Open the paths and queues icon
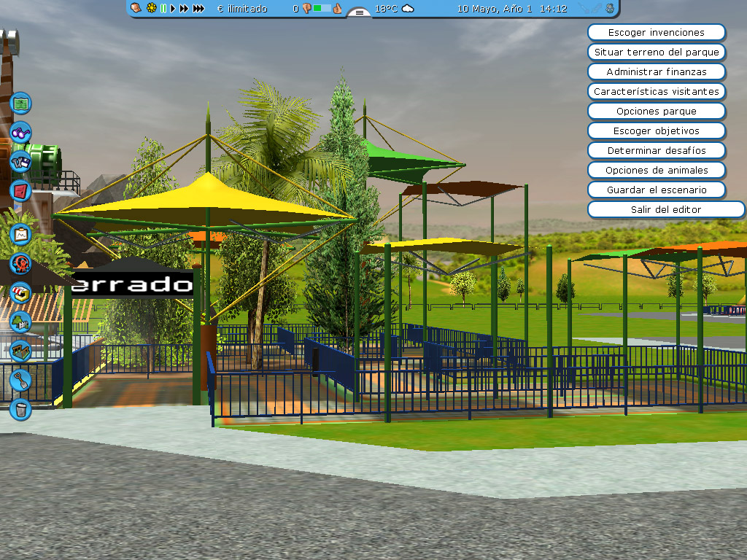 point(21,351)
